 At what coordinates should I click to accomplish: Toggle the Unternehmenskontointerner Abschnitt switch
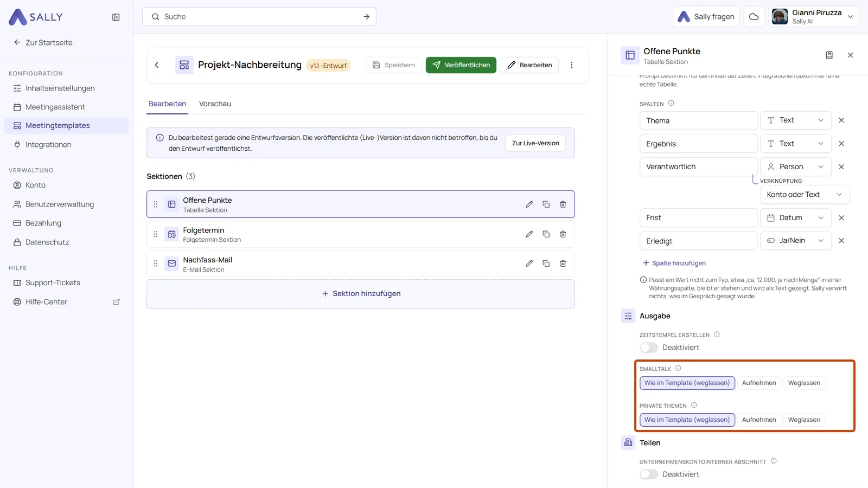pos(649,474)
